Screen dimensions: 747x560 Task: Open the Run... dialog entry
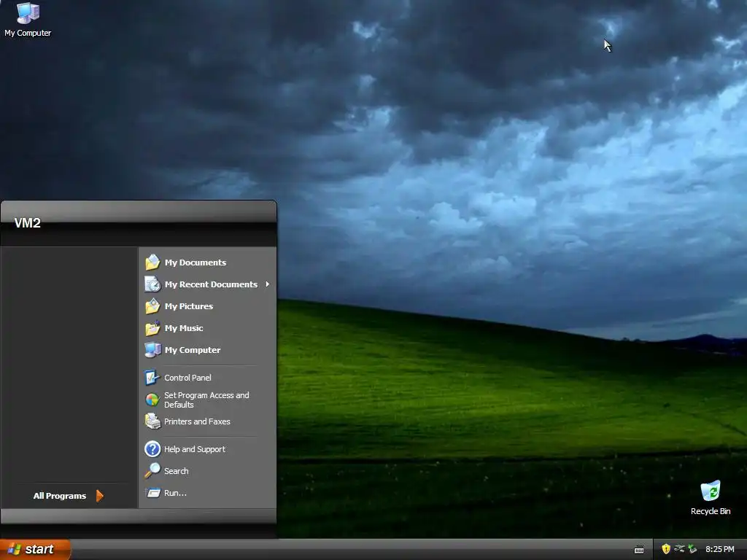pos(208,493)
